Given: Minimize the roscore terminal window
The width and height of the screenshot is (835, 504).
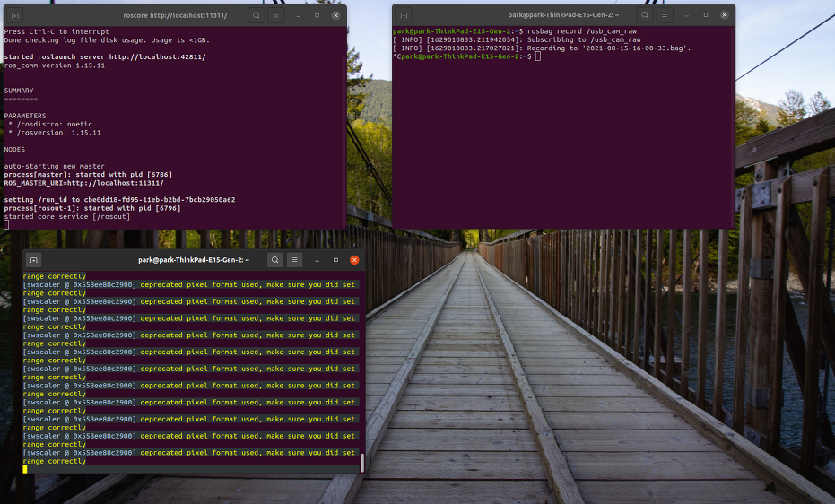Looking at the screenshot, I should pos(298,15).
